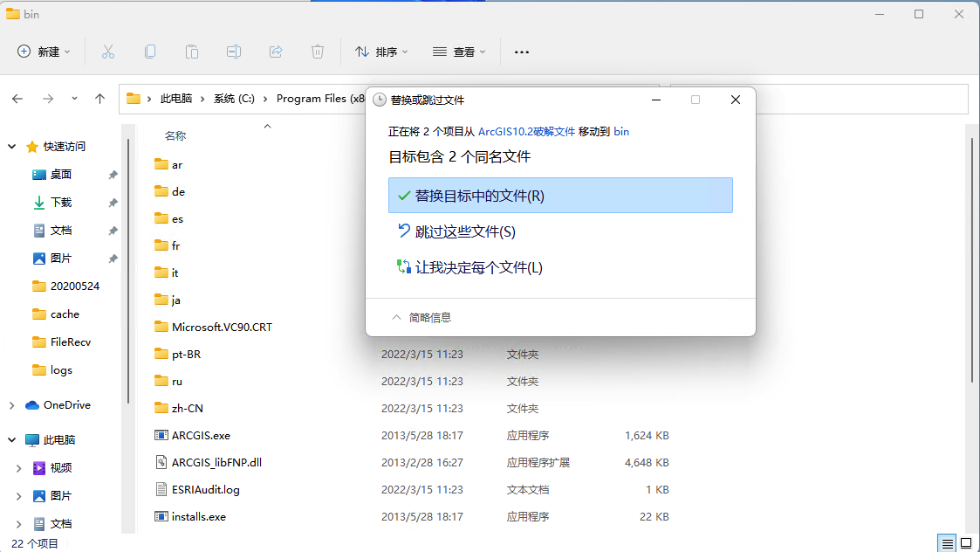Screen dimensions: 980x552
Task: Click 系统 (C:) in the breadcrumb
Action: pyautogui.click(x=235, y=99)
